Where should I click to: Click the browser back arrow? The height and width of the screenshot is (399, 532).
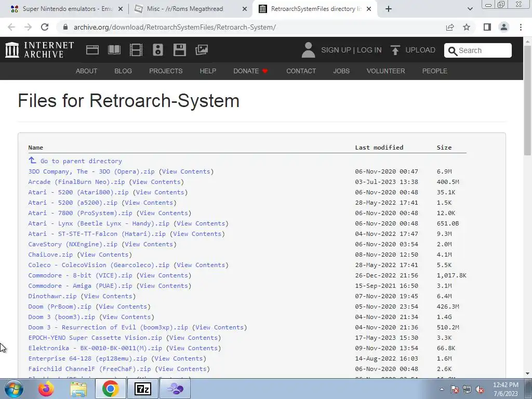pyautogui.click(x=11, y=27)
